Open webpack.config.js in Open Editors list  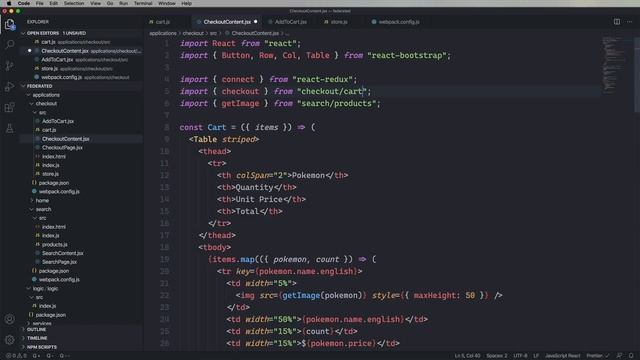tap(82, 77)
